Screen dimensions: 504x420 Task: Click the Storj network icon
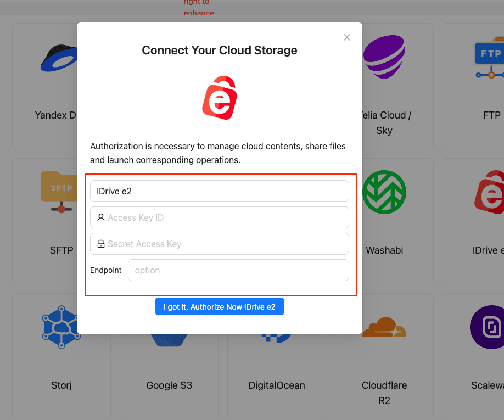[61, 327]
